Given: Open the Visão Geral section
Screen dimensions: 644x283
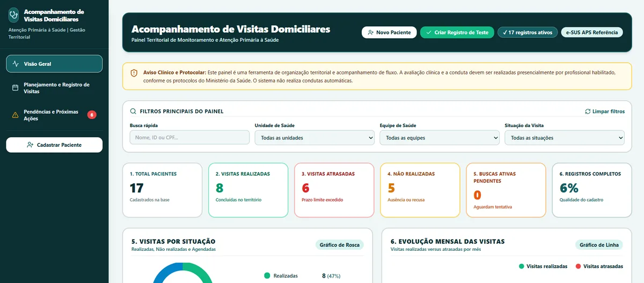Looking at the screenshot, I should (x=54, y=64).
